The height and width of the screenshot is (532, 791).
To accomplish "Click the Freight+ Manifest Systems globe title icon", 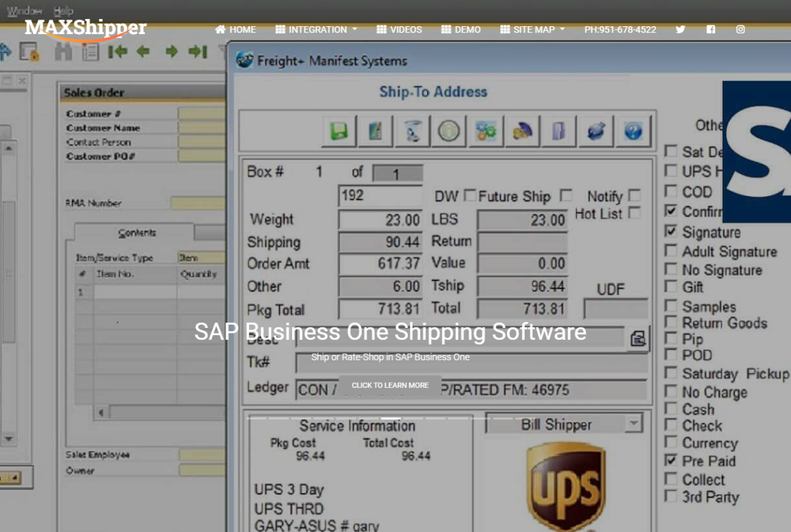I will pyautogui.click(x=244, y=61).
